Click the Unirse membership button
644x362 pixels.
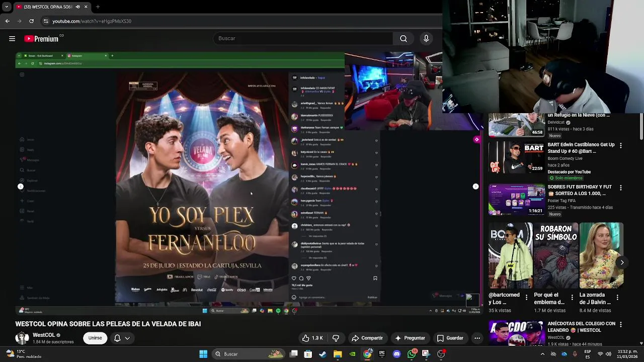point(95,338)
